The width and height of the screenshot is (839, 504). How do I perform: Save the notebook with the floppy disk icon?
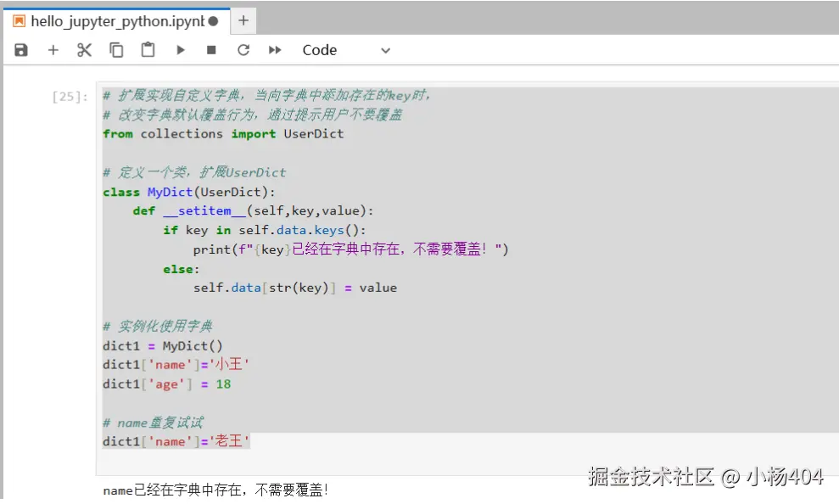21,50
